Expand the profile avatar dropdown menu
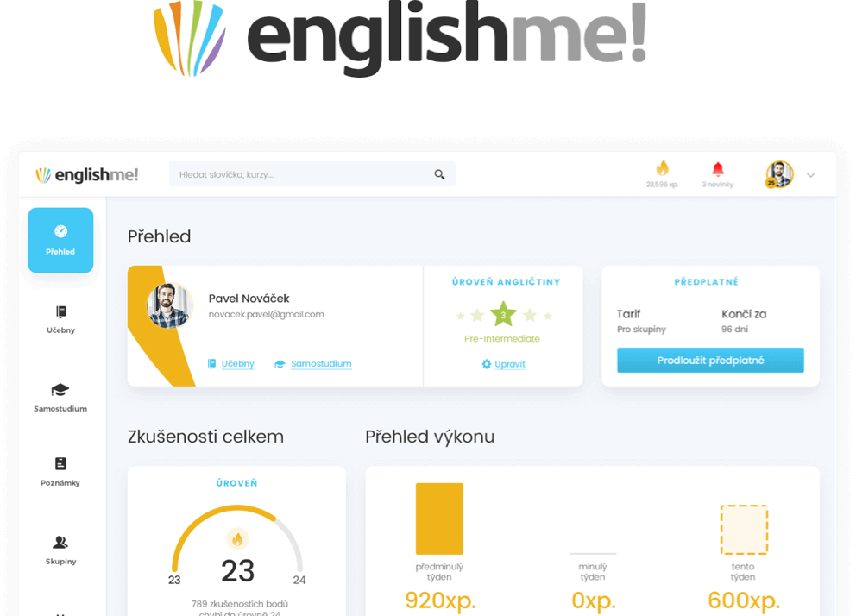This screenshot has width=856, height=616. (781, 173)
